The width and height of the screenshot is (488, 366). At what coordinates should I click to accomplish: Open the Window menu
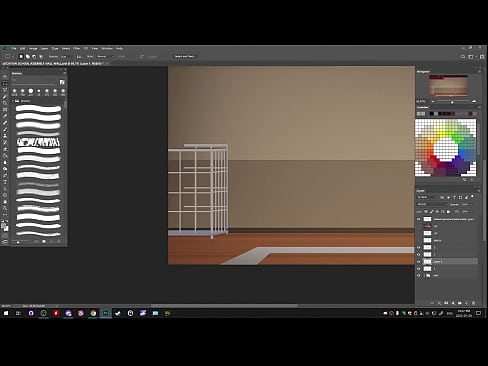(107, 48)
